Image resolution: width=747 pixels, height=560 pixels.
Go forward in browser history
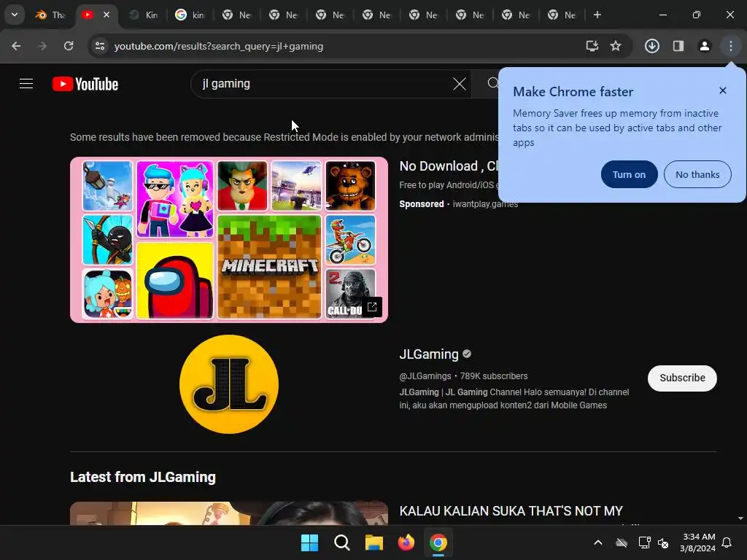pos(42,46)
